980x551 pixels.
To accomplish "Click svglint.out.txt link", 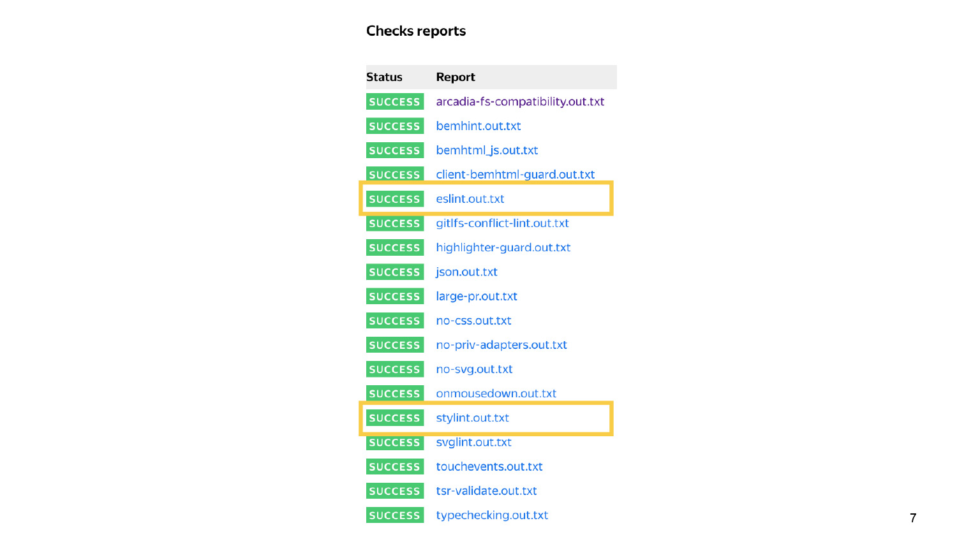I will click(473, 443).
